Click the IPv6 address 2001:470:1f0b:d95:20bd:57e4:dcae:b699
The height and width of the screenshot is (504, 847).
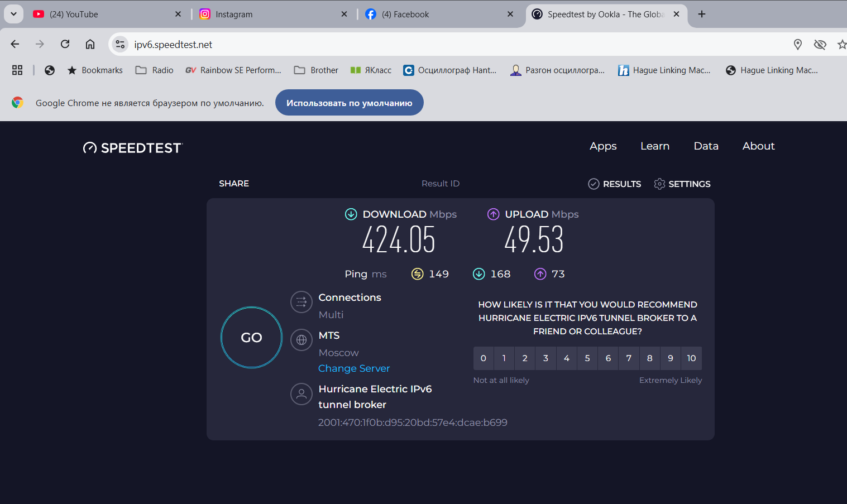413,423
